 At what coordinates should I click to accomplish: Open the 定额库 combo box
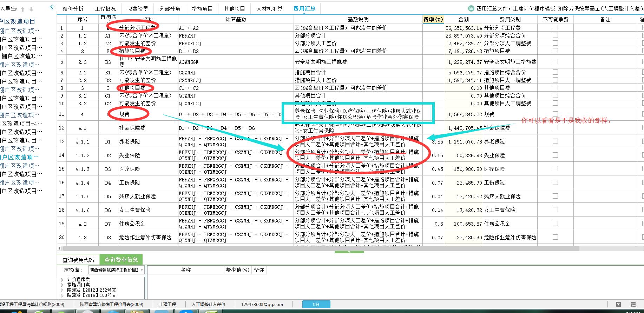pos(116,270)
